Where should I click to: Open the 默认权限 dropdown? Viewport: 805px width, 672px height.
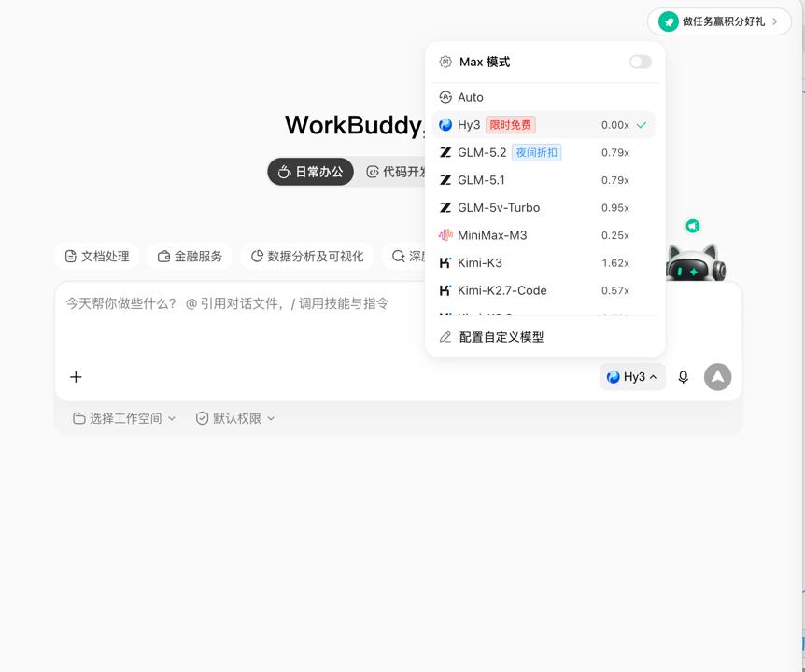[x=235, y=418]
